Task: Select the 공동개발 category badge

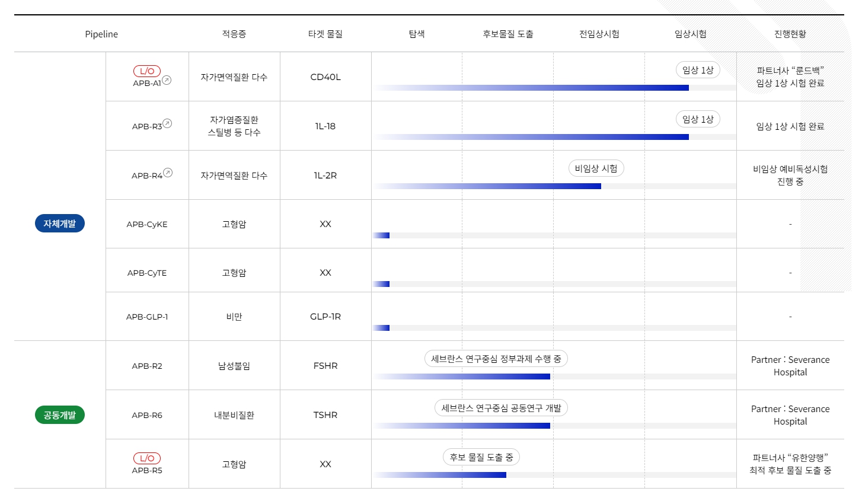Action: [60, 415]
